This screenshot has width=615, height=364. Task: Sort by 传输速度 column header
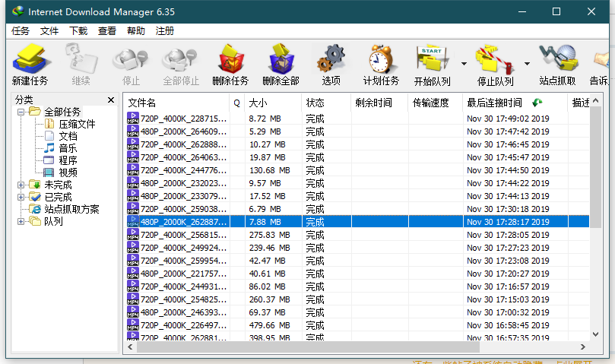tap(436, 103)
